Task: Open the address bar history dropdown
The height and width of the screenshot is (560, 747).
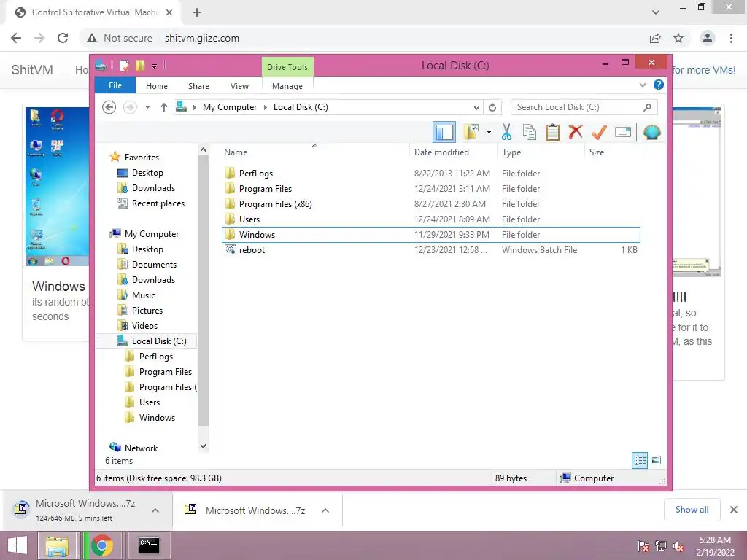Action: coord(476,107)
